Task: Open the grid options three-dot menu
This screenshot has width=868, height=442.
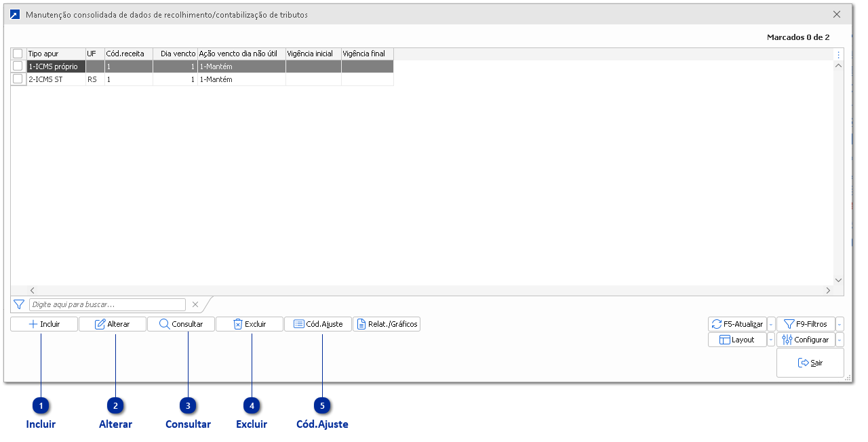Action: click(839, 55)
